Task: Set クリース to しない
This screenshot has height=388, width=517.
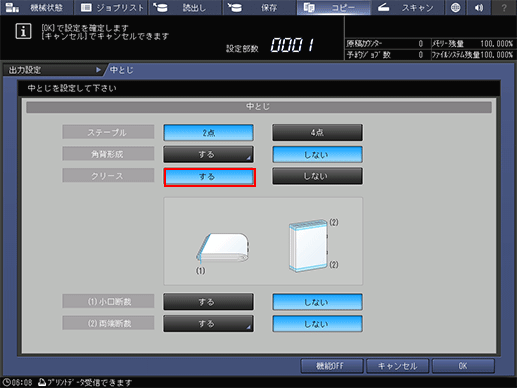Action: [317, 176]
